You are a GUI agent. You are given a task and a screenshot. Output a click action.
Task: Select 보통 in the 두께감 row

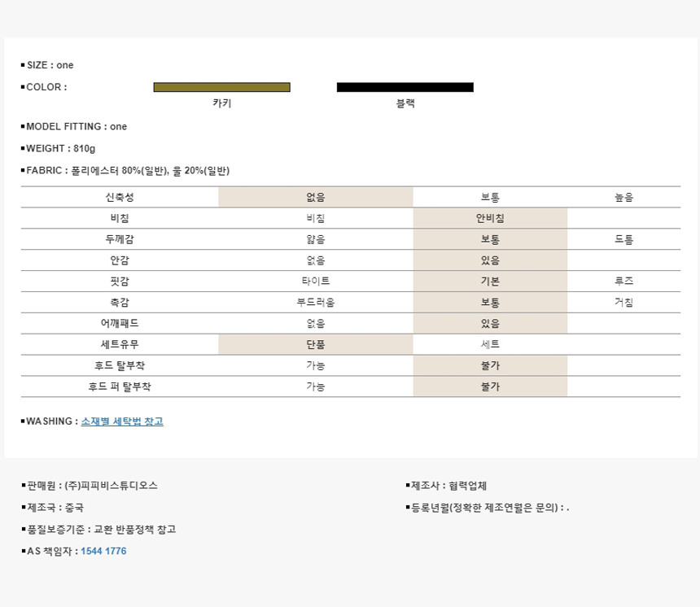[490, 239]
